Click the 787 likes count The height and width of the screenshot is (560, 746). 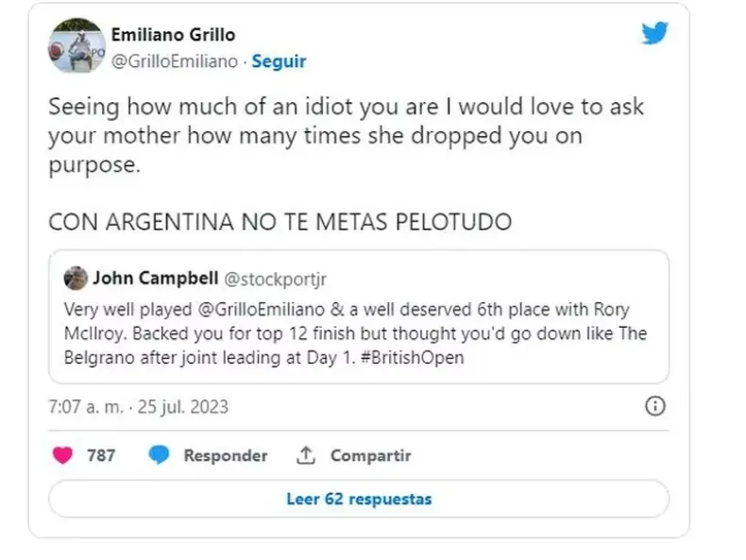[x=101, y=455]
